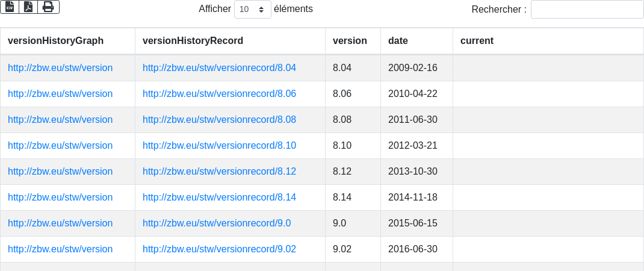Click the Rechercher search field
This screenshot has width=644, height=271.
[587, 10]
